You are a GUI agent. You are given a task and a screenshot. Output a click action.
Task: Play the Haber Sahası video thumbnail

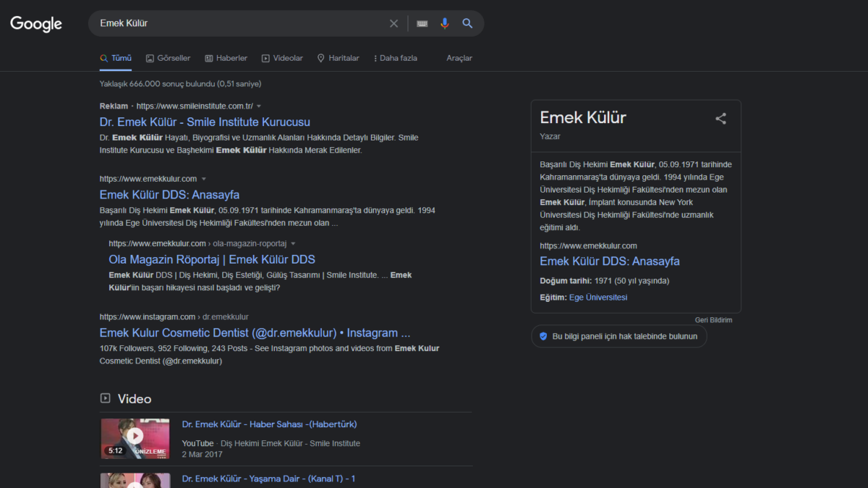(x=135, y=438)
